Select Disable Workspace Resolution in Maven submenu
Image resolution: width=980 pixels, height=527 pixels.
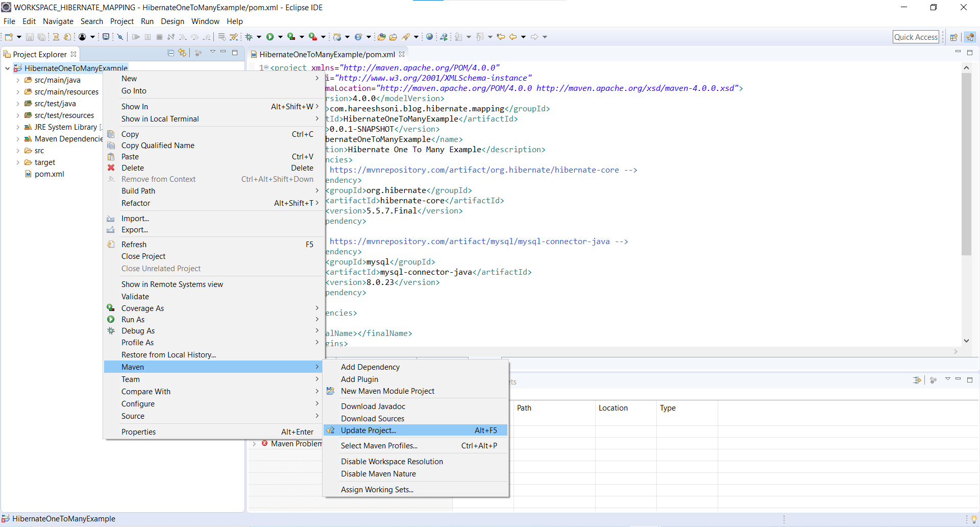coord(391,461)
